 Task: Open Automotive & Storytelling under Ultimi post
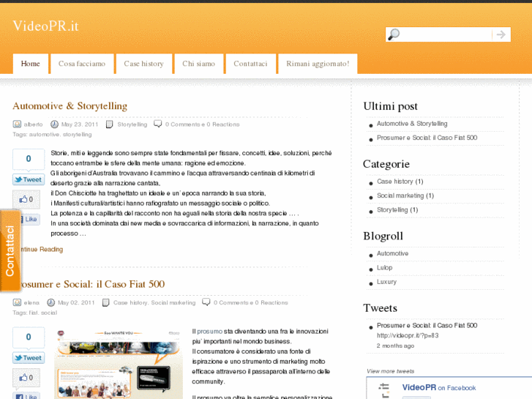[x=412, y=124]
